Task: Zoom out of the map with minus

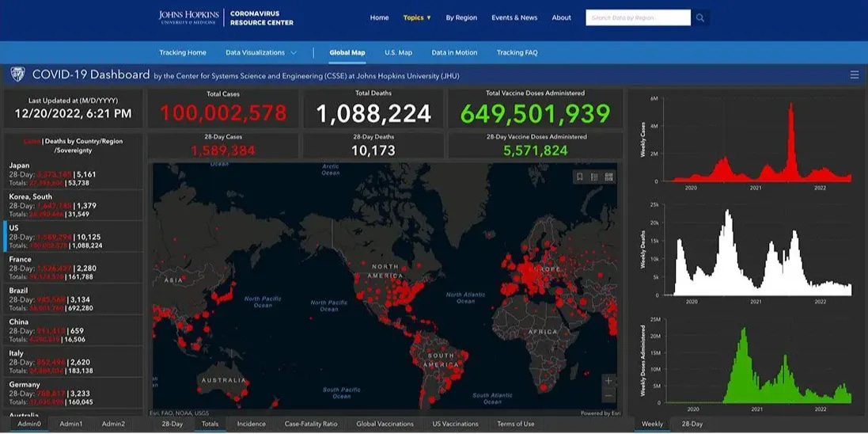Action: tap(608, 395)
